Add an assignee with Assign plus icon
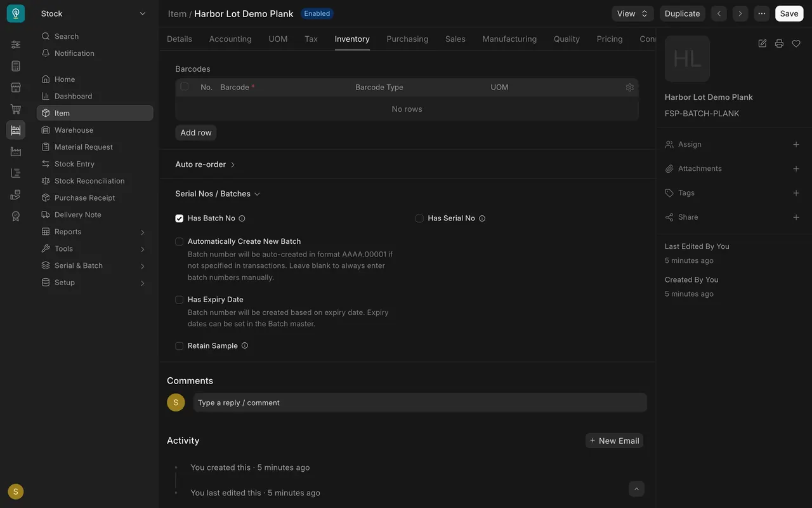The image size is (812, 508). tap(796, 144)
